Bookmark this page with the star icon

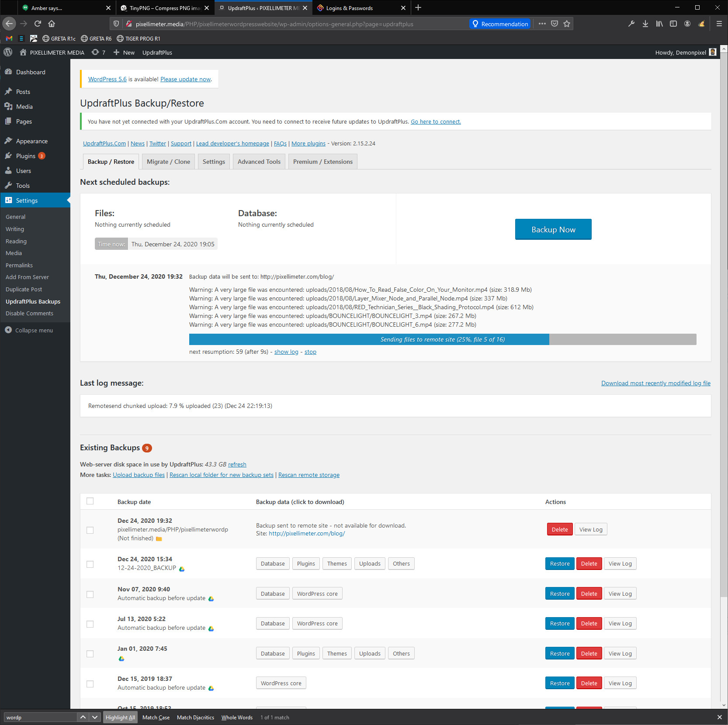[567, 24]
